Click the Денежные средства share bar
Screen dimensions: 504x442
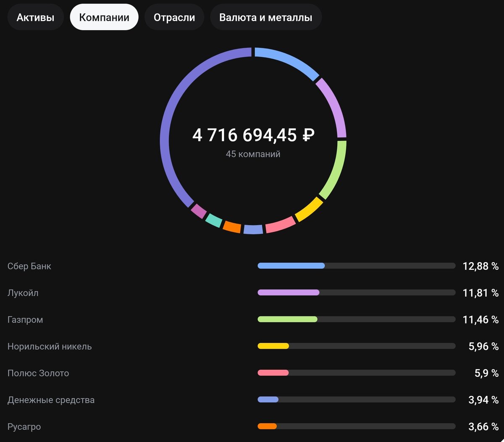pyautogui.click(x=357, y=400)
